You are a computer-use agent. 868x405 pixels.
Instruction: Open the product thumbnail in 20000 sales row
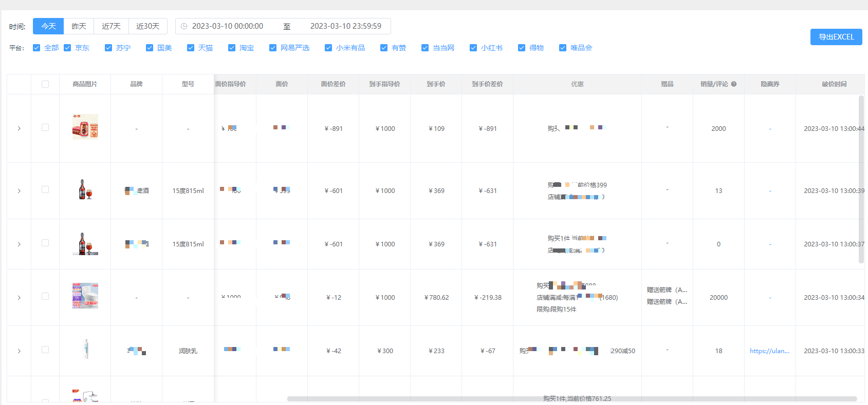[85, 296]
